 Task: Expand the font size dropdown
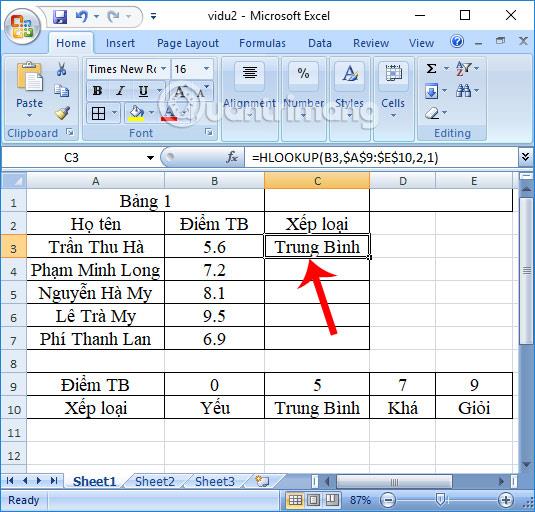pyautogui.click(x=206, y=69)
